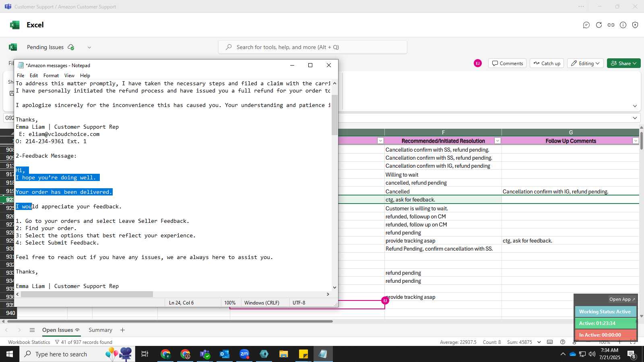Click the Comments button
Screen dimensions: 644x362
(508, 63)
